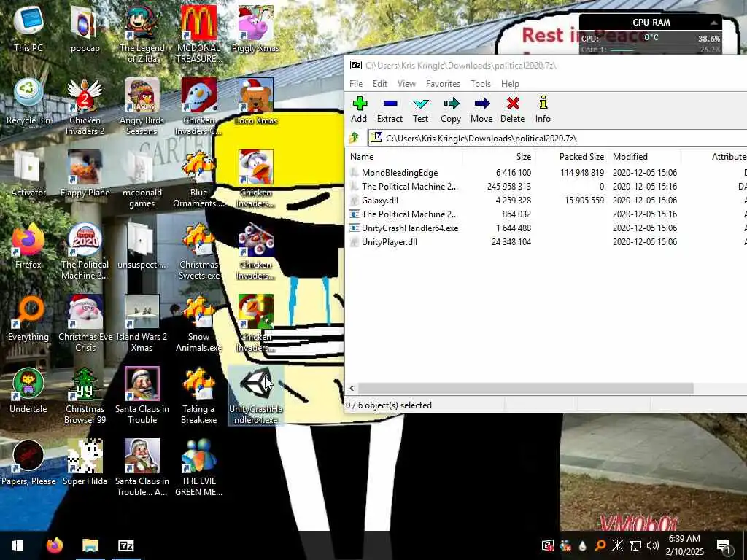Sort the file list by Name column

pos(404,157)
